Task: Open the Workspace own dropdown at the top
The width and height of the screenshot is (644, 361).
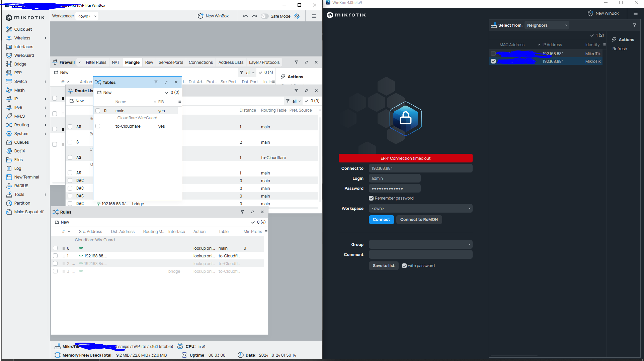Action: (x=87, y=16)
